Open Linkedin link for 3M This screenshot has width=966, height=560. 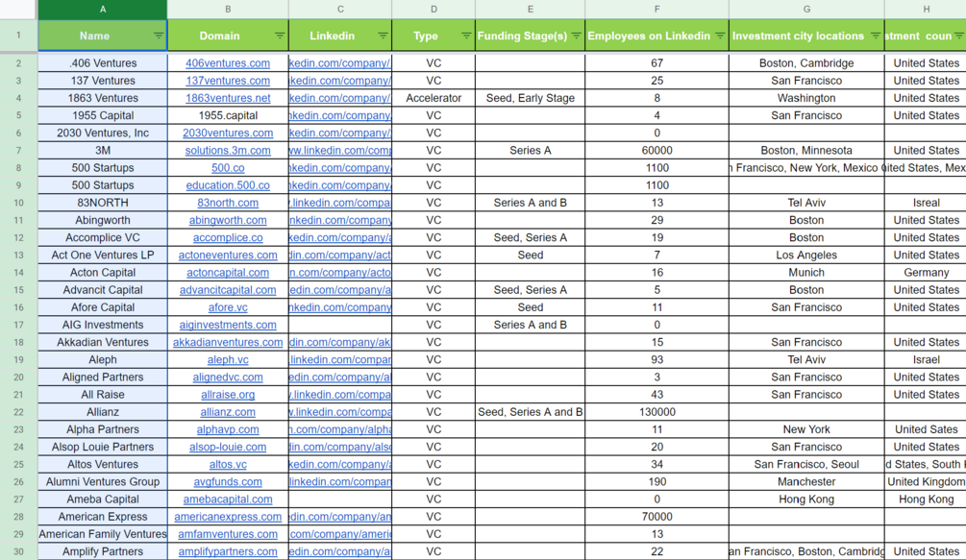click(340, 150)
